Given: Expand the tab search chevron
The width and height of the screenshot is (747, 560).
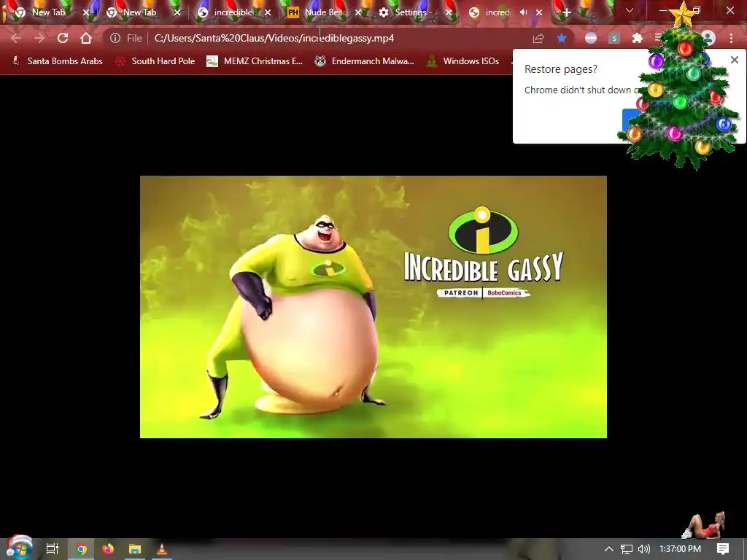Looking at the screenshot, I should [630, 10].
